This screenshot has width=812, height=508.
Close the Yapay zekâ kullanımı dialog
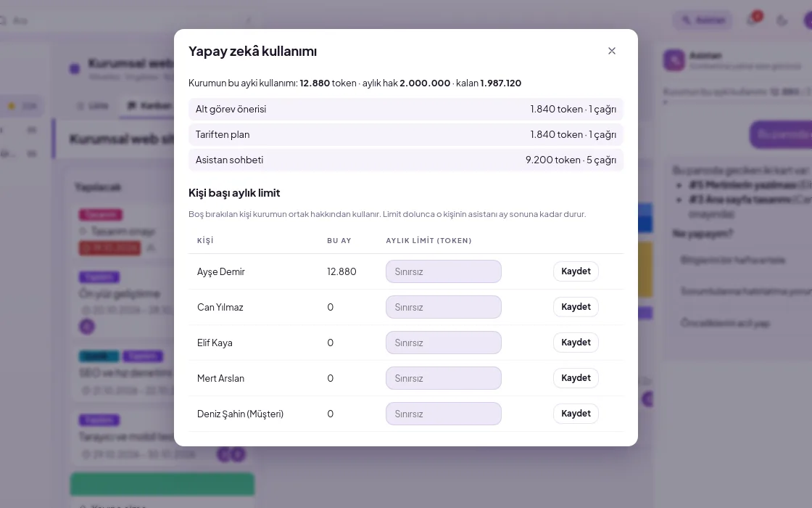coord(612,51)
